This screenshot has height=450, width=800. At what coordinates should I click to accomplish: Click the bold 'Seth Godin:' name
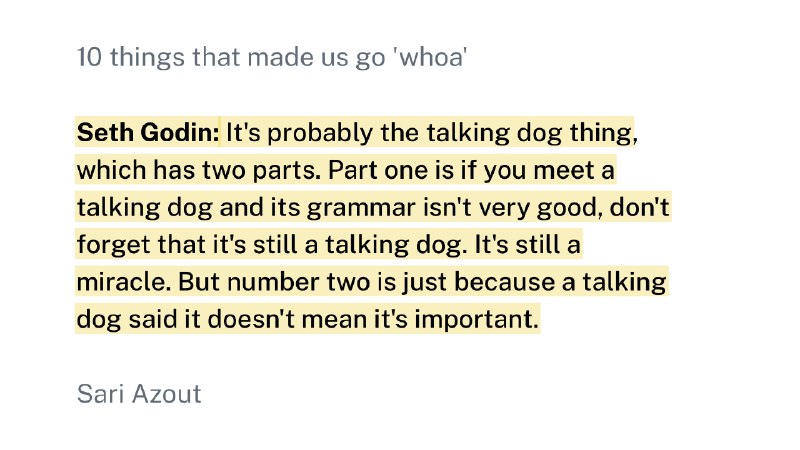148,132
